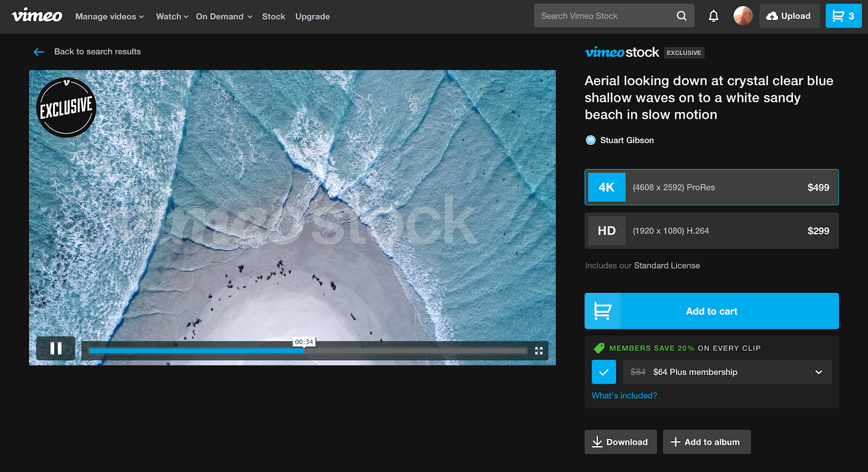Pause the video with the pause button

point(56,348)
